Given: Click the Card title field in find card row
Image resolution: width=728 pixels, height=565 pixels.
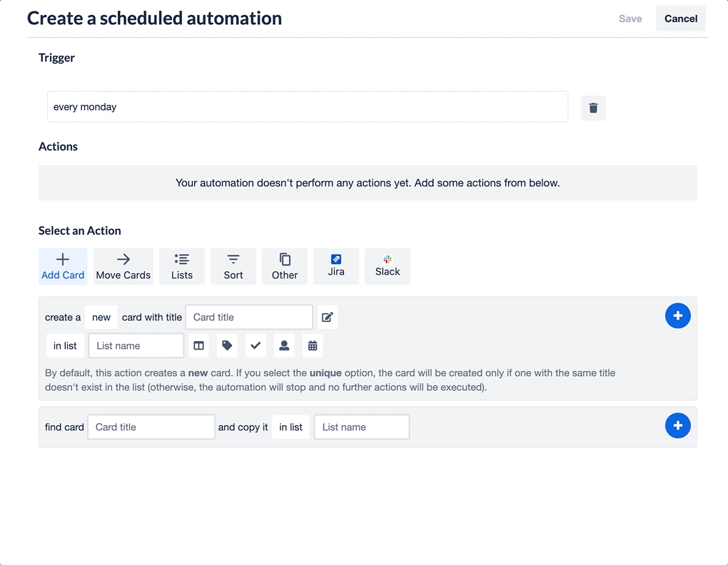Looking at the screenshot, I should [151, 427].
